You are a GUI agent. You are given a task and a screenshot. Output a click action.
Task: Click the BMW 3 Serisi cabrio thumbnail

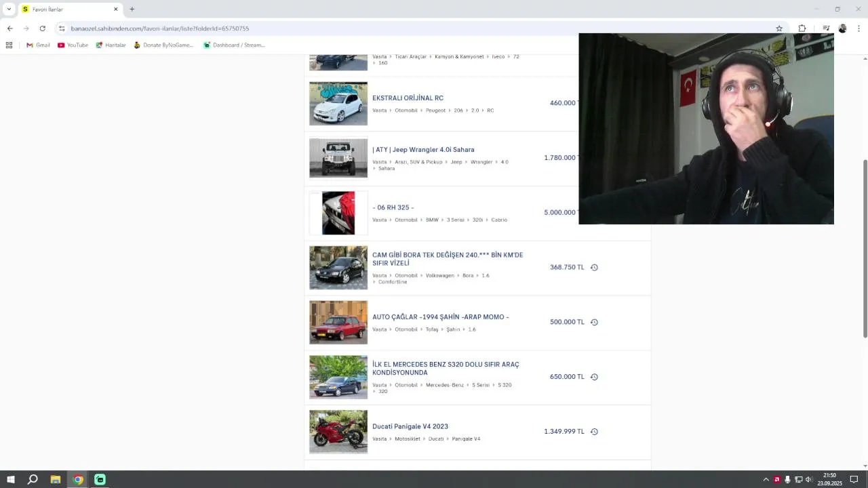pyautogui.click(x=338, y=213)
